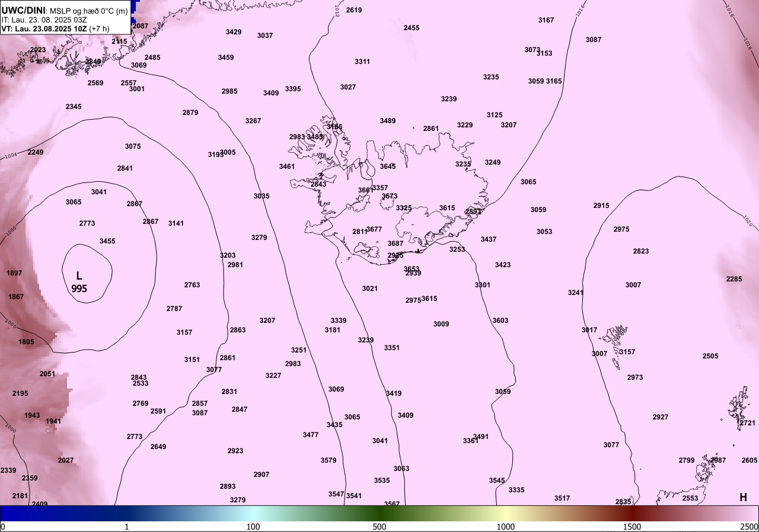
Task: Click the height value 2721
Action: click(x=748, y=423)
